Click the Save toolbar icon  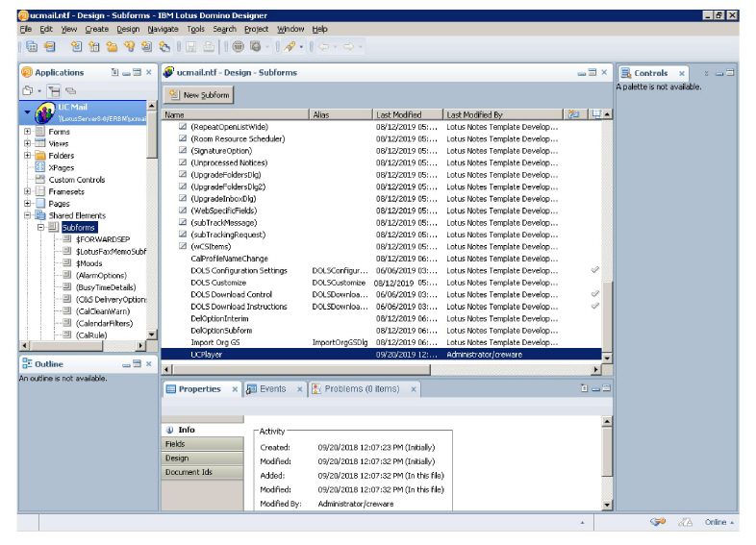pos(191,47)
